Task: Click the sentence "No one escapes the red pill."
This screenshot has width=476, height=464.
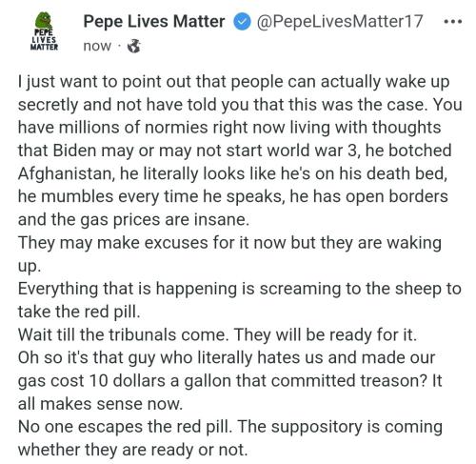Action: [126, 427]
